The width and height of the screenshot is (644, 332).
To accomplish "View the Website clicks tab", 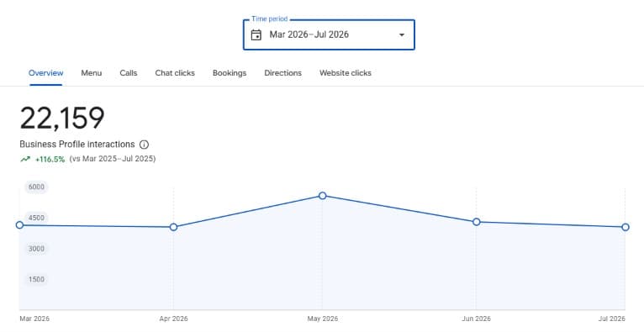I will coord(345,73).
